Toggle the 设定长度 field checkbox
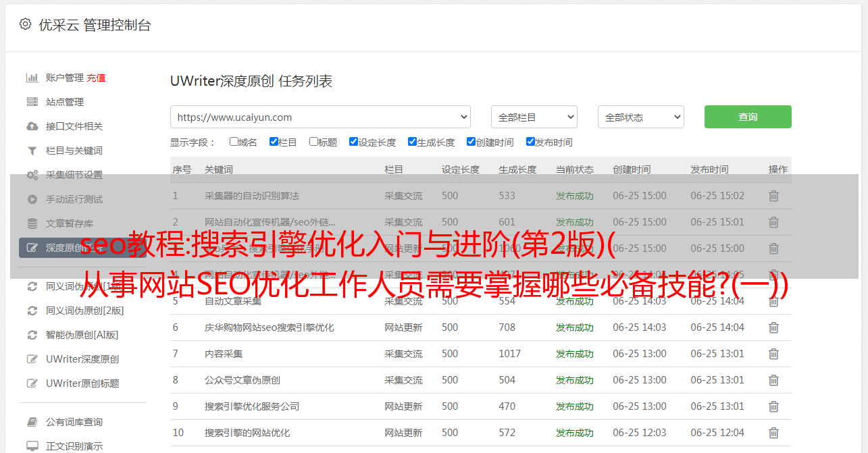868x453 pixels. 353,142
